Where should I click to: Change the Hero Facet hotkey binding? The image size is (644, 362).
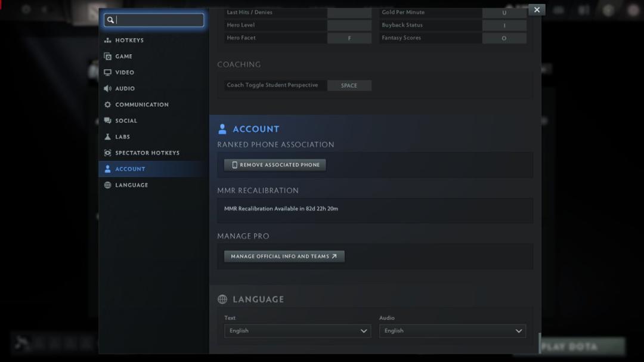(x=349, y=38)
